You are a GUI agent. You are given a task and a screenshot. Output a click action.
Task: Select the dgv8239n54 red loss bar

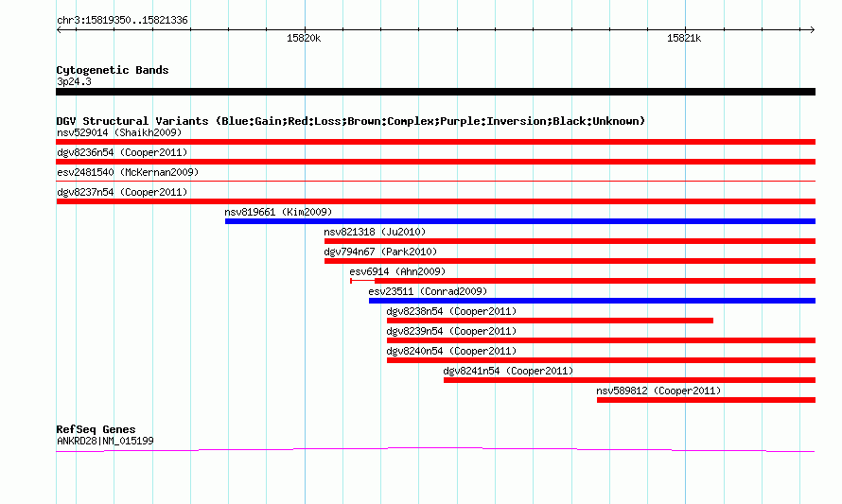(x=601, y=340)
